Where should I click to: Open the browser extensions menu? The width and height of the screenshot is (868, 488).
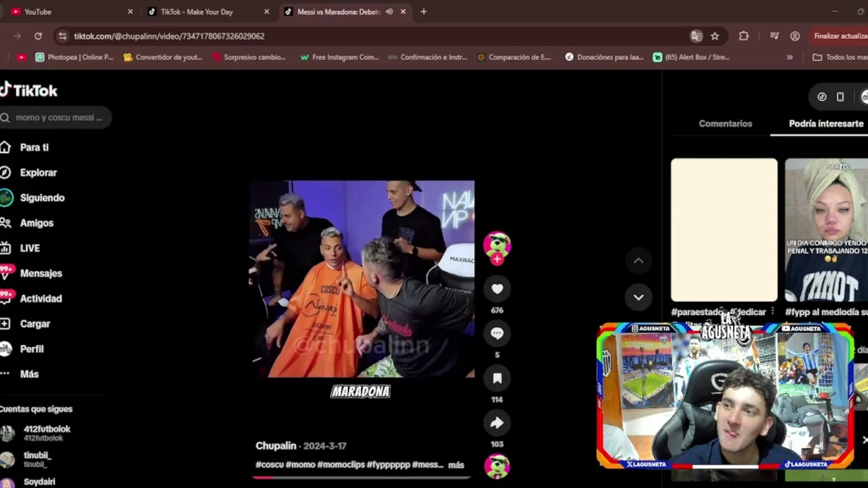click(744, 36)
